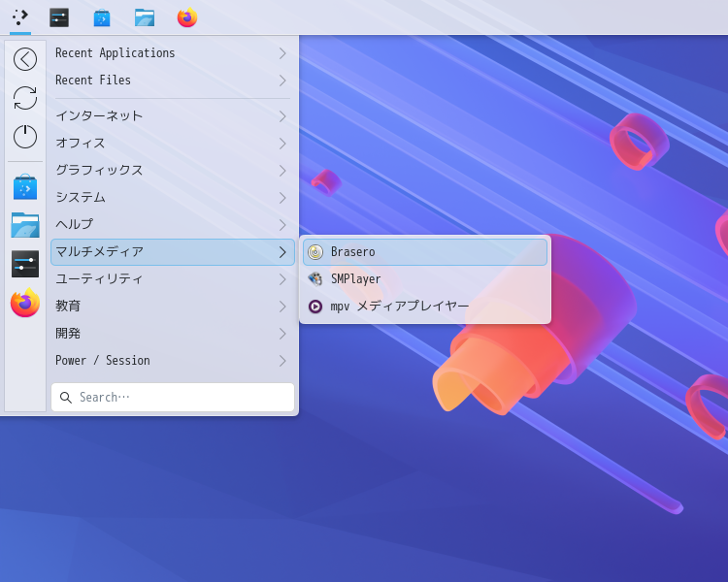Click the chevron next to システム

tap(282, 198)
